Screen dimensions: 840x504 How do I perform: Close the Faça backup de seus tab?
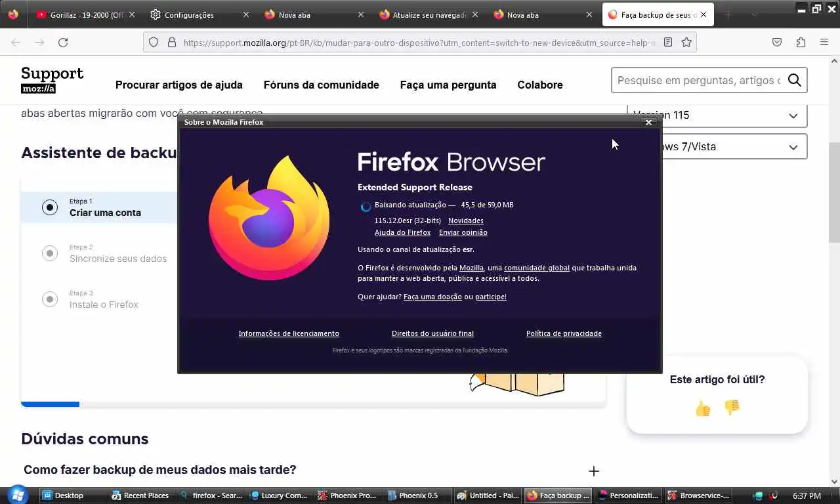click(x=703, y=14)
